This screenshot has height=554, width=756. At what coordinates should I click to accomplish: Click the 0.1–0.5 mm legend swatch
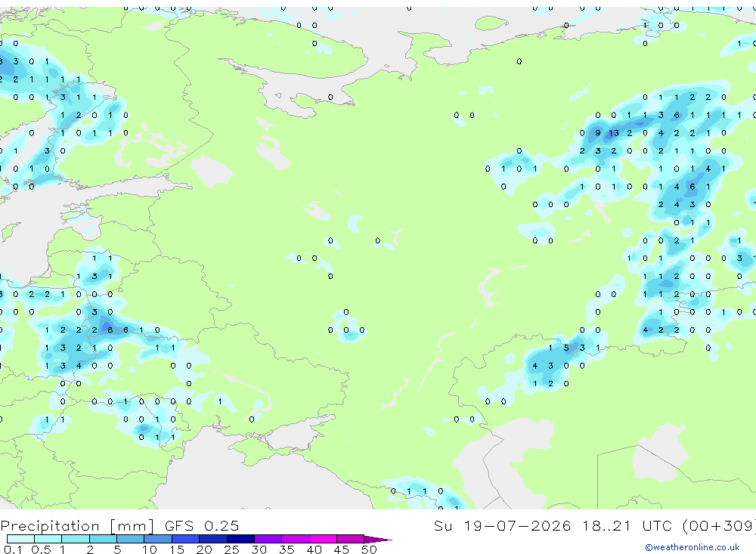click(20, 539)
